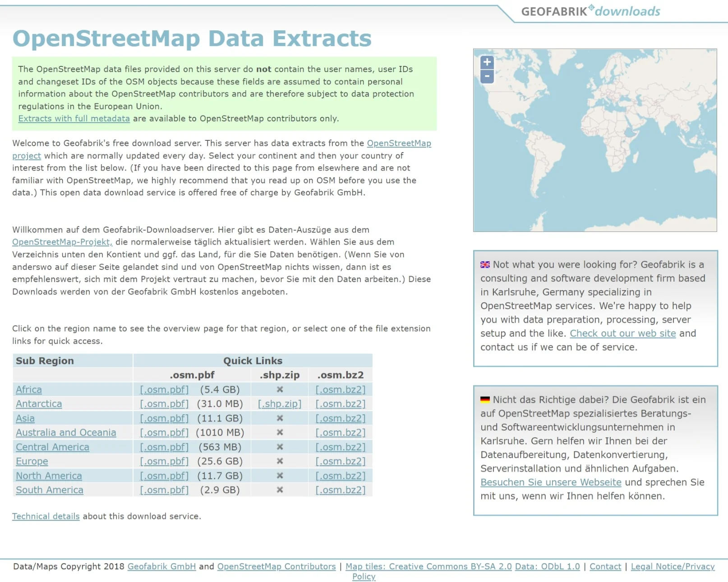Follow Besuchen Sie unsere Webseite link
The image size is (728, 582).
pos(551,482)
